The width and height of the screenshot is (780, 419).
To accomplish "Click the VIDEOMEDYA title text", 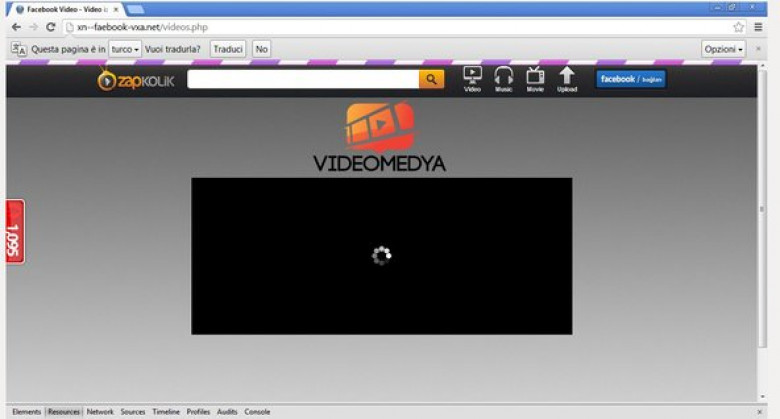I will coord(380,164).
